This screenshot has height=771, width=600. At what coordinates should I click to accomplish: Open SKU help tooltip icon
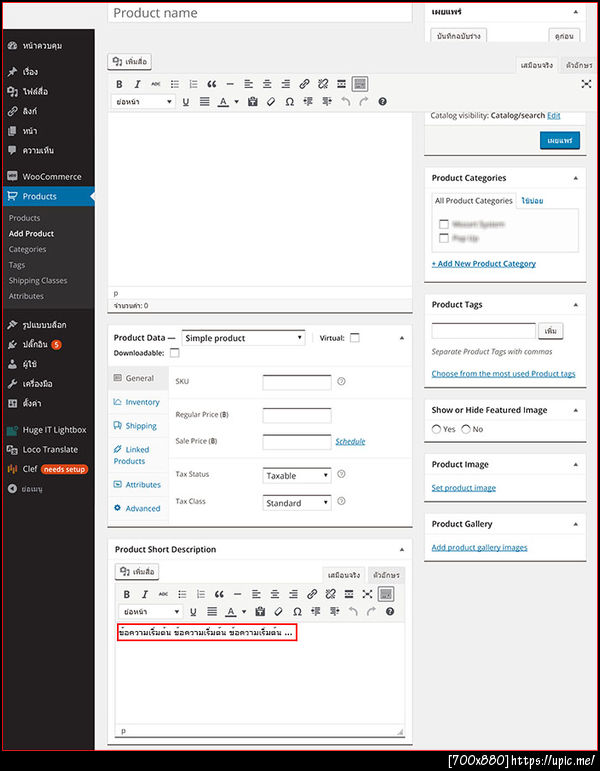point(341,381)
